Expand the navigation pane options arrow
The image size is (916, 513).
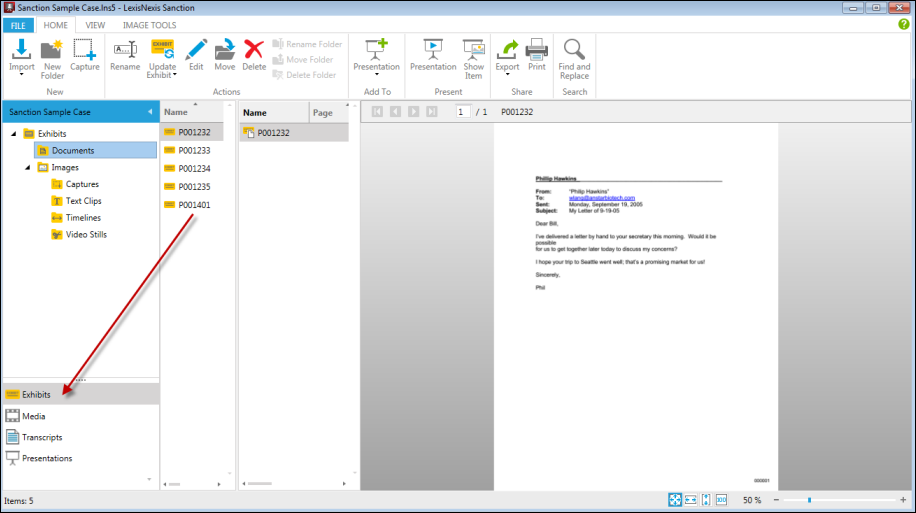tap(149, 480)
